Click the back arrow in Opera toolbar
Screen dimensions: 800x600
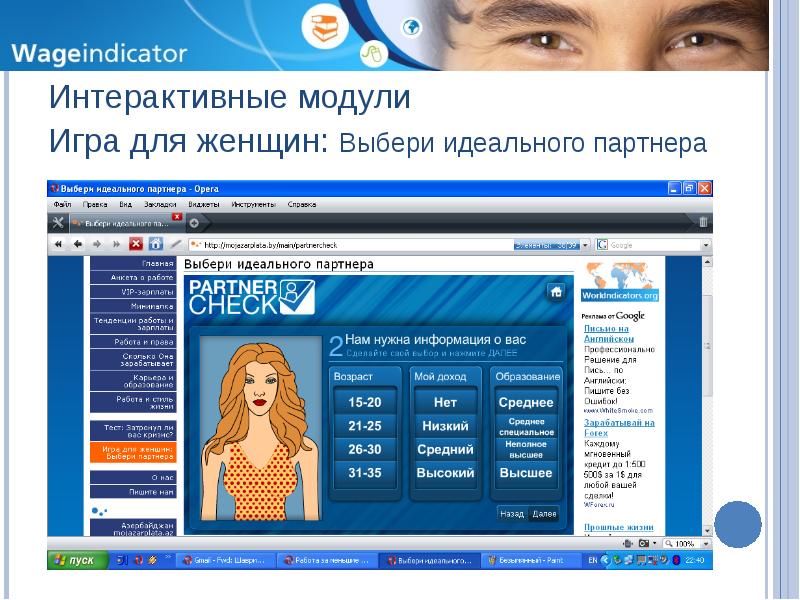(76, 244)
